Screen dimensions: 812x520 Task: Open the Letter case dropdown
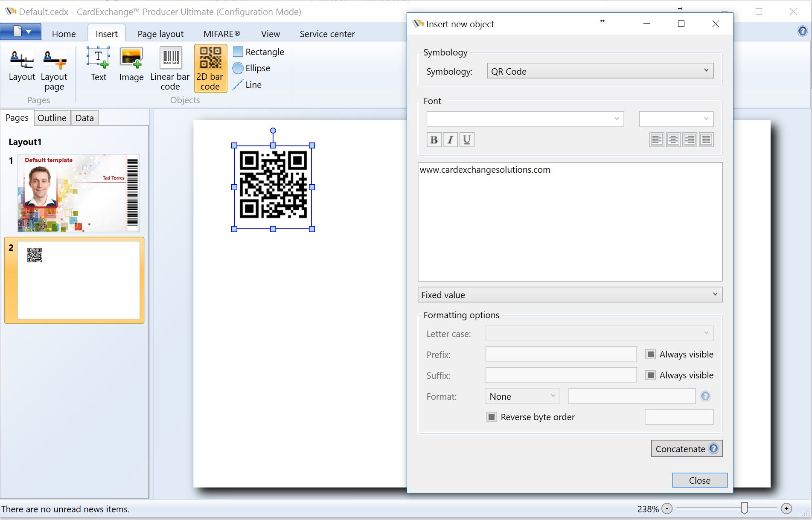pos(600,334)
